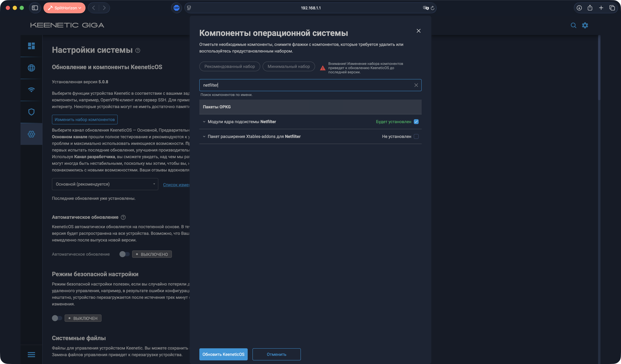This screenshot has height=364, width=621.
Task: Open the Safari downloads icon
Action: pyautogui.click(x=579, y=8)
